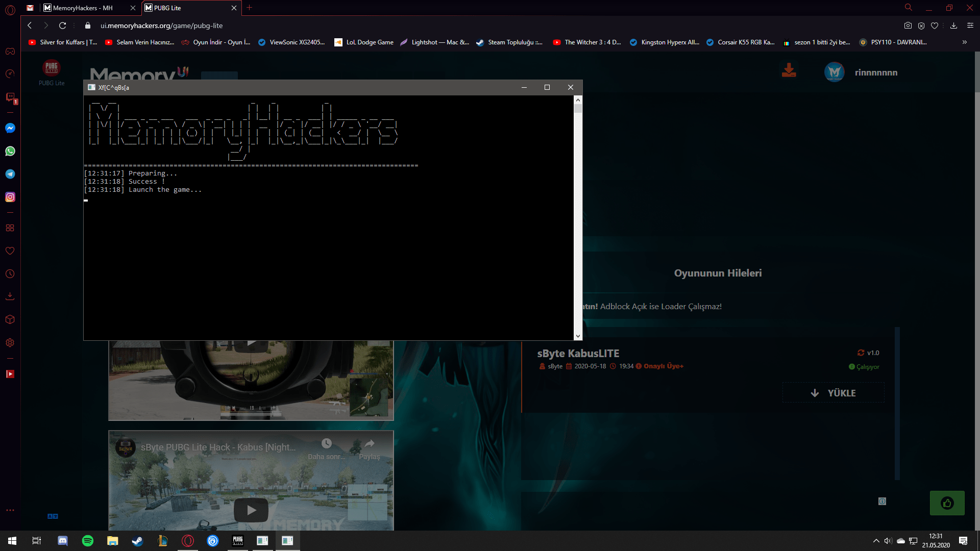This screenshot has height=551, width=980.
Task: Open a new browser tab
Action: point(250,8)
